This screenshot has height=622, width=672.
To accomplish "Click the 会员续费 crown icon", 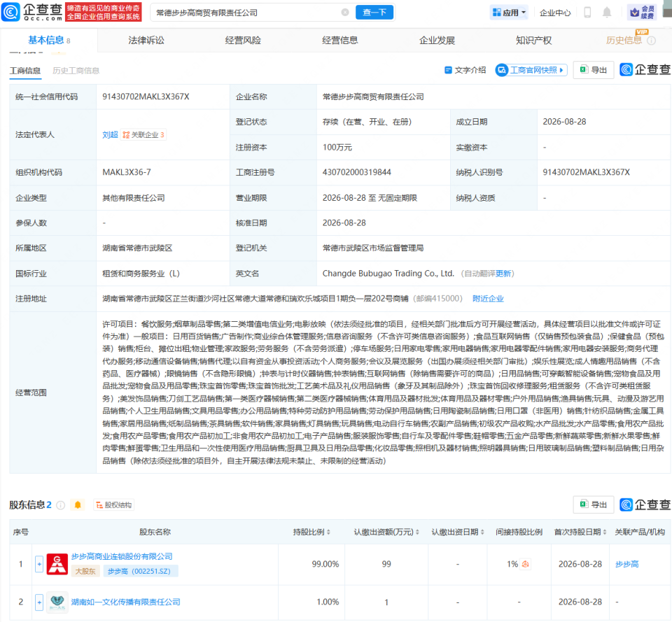I will [642, 13].
